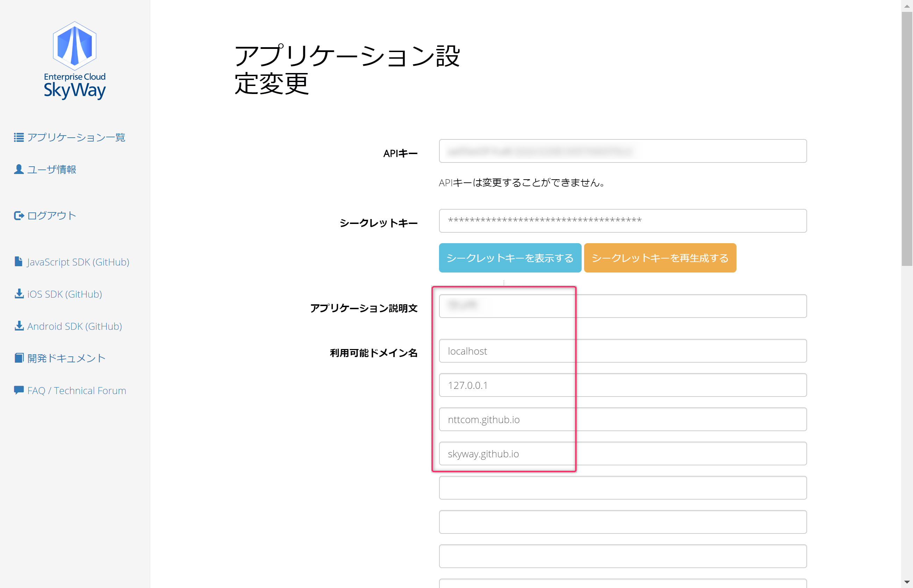913x588 pixels.
Task: Click the logout arrow icon
Action: click(x=19, y=216)
